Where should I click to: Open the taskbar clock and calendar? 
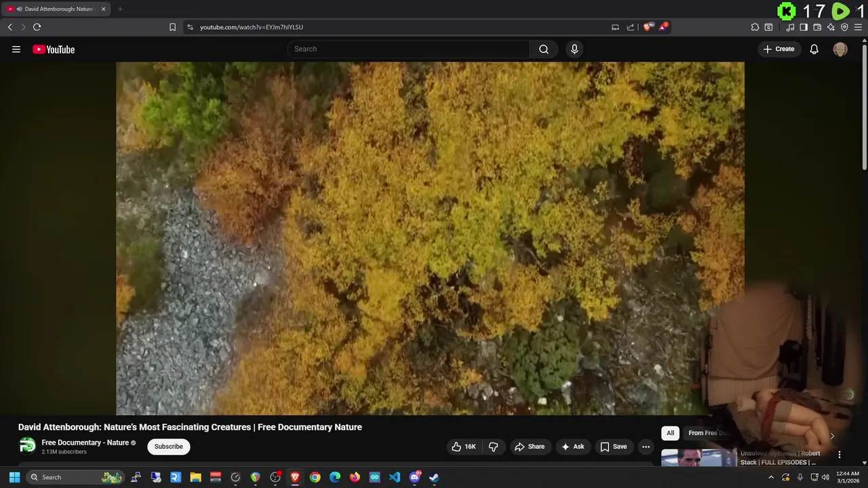tap(848, 477)
